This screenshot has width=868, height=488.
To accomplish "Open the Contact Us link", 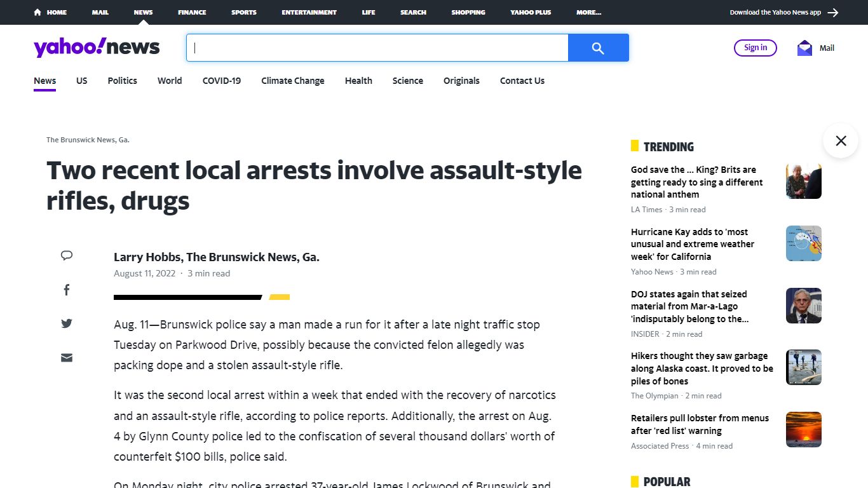I will tap(522, 81).
